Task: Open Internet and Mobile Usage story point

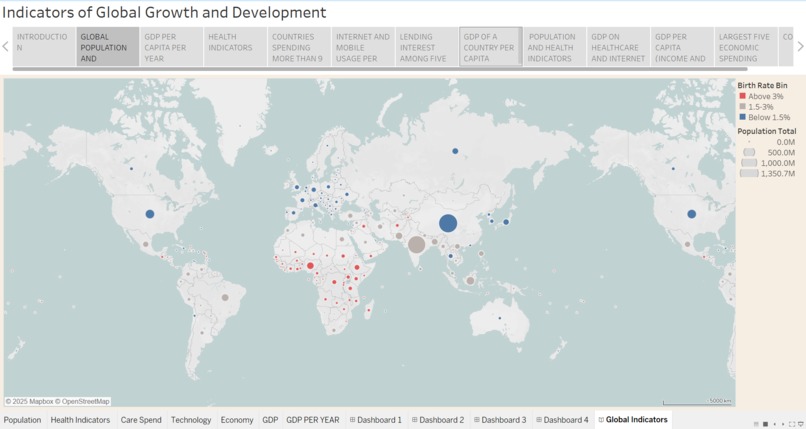Action: tap(363, 47)
